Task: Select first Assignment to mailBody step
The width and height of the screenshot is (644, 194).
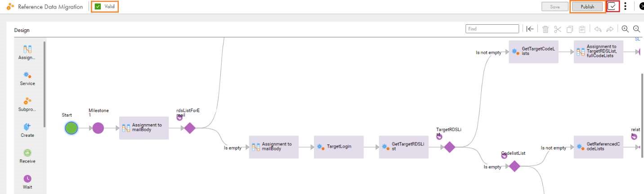Action: [144, 128]
